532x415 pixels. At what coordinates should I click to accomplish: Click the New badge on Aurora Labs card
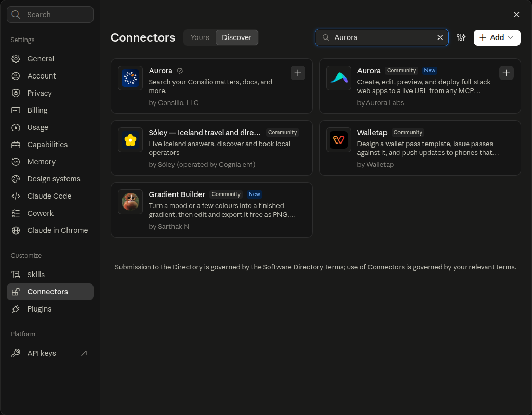pyautogui.click(x=430, y=70)
